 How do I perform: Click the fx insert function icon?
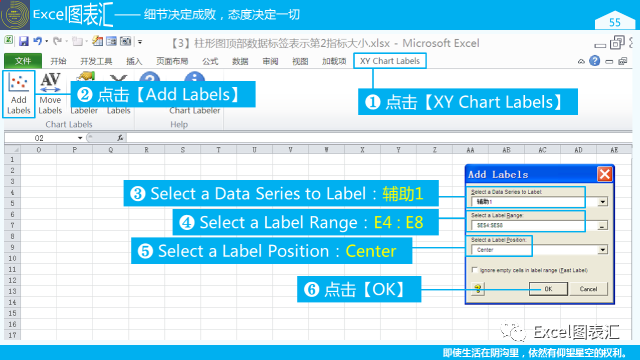[120, 138]
